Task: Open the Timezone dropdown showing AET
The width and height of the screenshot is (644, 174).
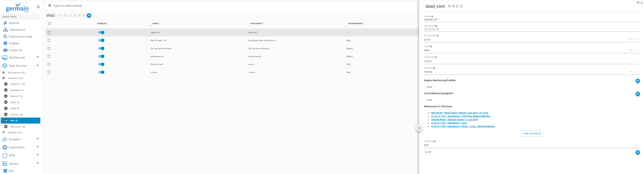Action: [637, 145]
